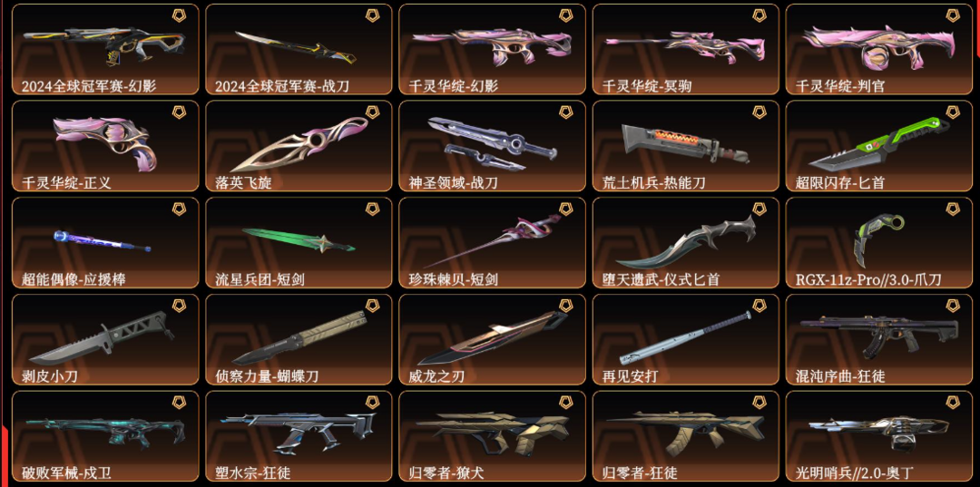Open the RGX-11z-Pro//3.0-爪刀 karambit card

click(x=879, y=243)
